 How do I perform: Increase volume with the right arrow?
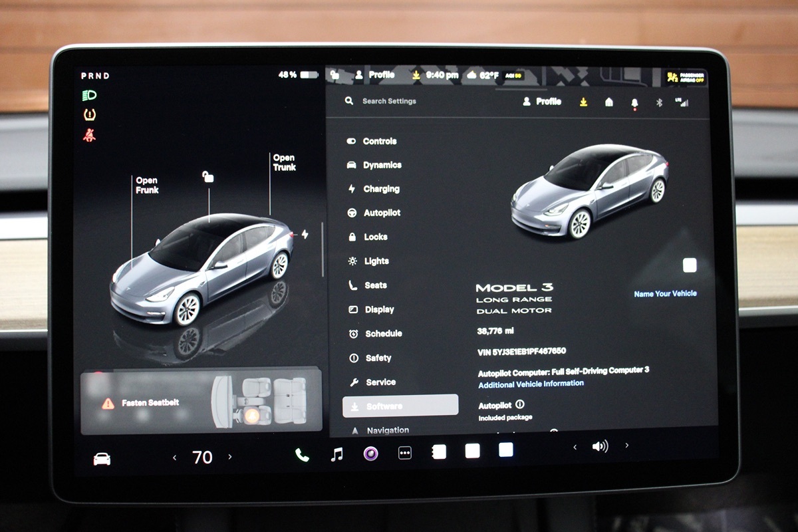[626, 446]
